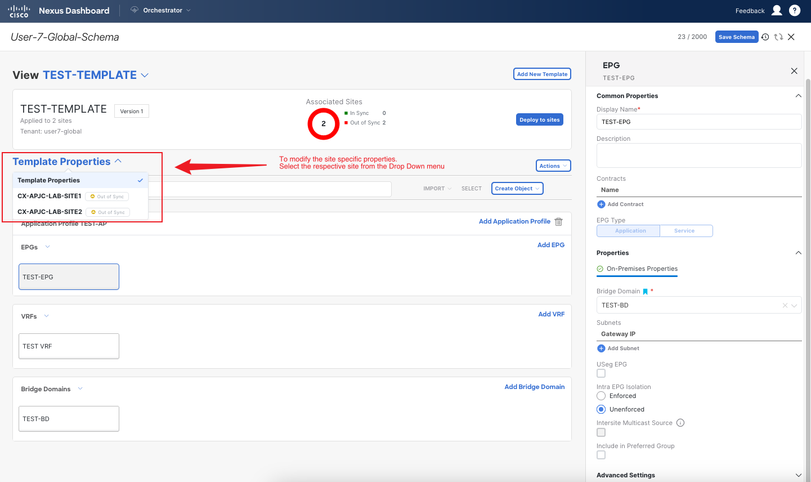This screenshot has height=482, width=811.
Task: Click the Description text area
Action: pyautogui.click(x=698, y=155)
